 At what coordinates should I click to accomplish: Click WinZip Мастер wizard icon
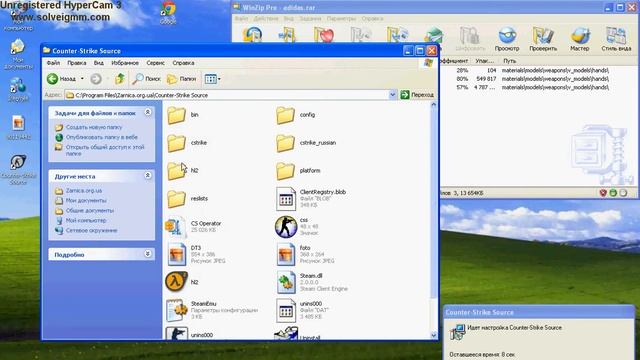tap(580, 40)
